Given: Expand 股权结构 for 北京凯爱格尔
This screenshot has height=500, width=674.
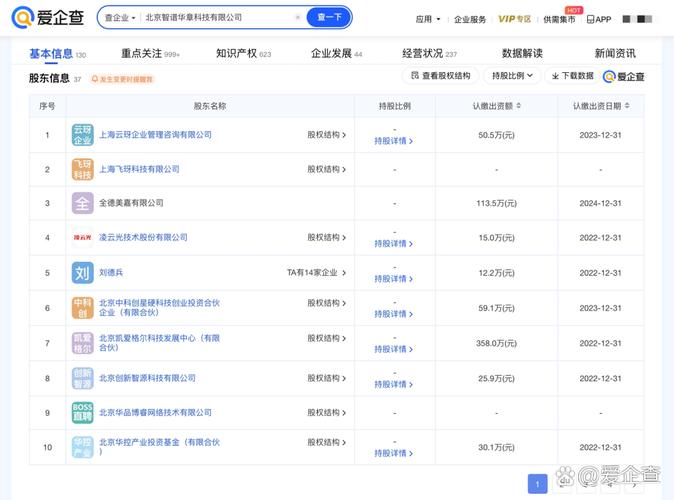Looking at the screenshot, I should pos(327,338).
